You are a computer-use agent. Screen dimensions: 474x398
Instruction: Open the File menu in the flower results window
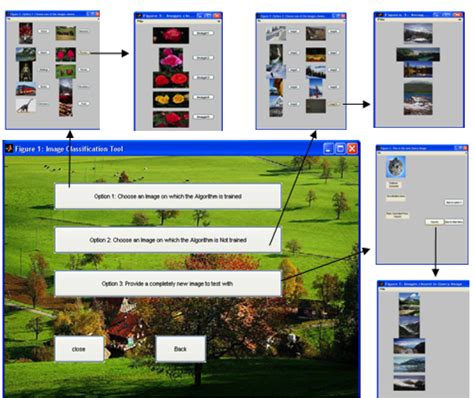point(139,21)
